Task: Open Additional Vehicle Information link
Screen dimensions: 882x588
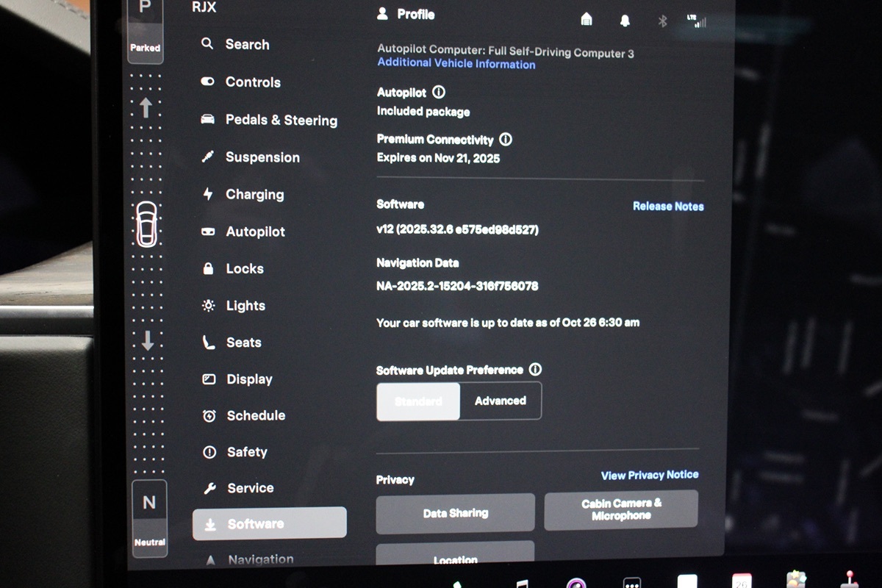Action: pos(456,64)
